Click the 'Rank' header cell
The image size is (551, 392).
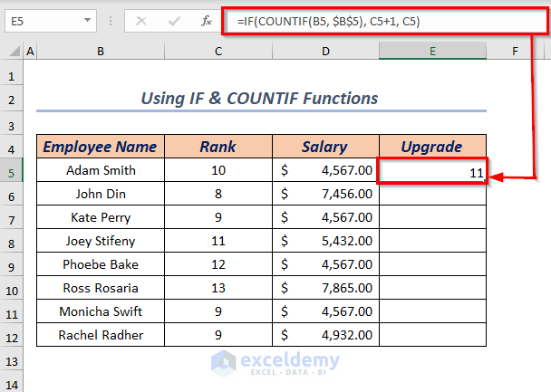(218, 147)
